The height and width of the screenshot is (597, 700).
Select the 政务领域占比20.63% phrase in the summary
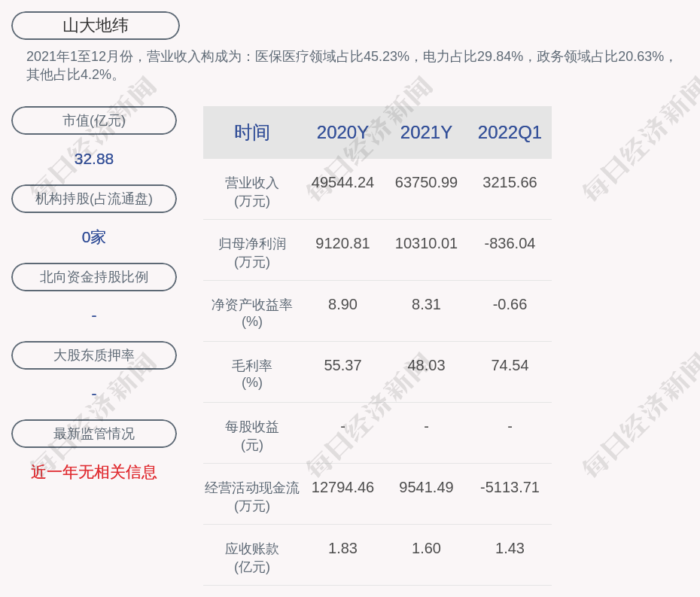[x=601, y=56]
